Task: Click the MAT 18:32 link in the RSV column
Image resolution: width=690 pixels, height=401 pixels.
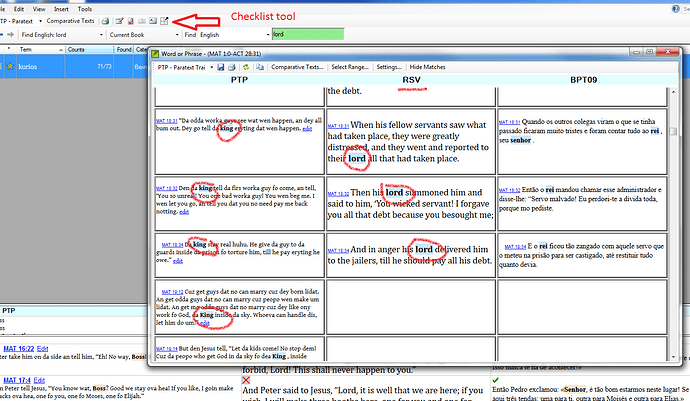Action: 338,194
